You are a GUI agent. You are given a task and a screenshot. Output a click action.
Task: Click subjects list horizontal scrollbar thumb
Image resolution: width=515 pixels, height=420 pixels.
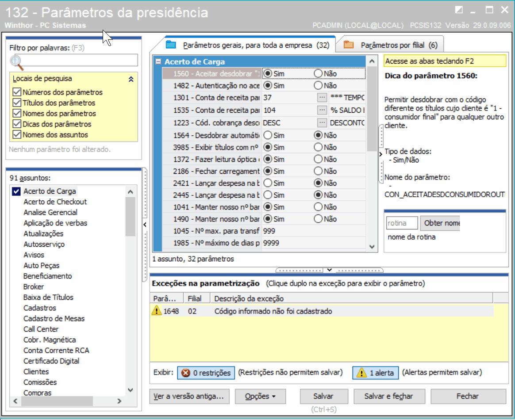57,401
